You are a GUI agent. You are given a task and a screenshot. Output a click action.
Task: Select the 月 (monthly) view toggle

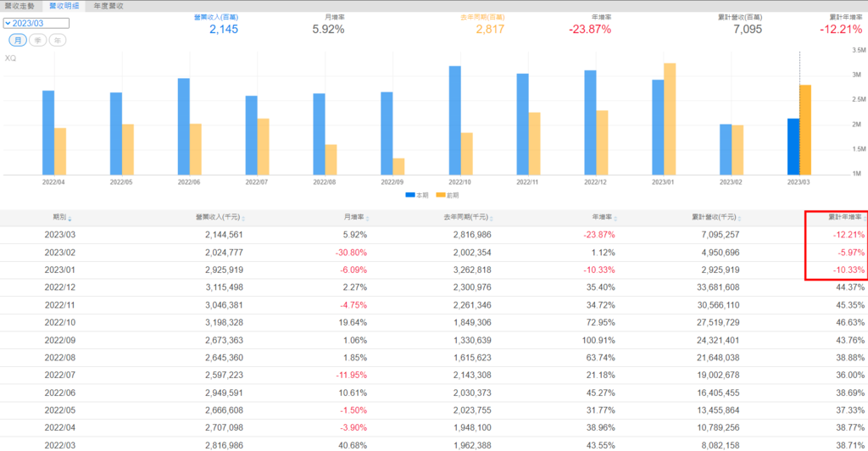pyautogui.click(x=18, y=41)
